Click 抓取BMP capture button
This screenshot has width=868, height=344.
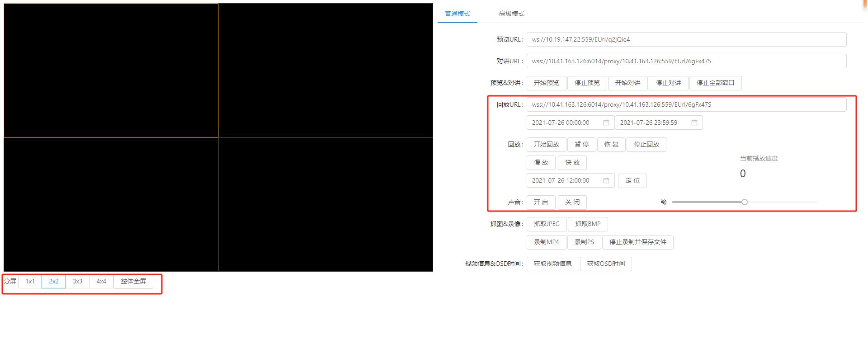pos(588,224)
